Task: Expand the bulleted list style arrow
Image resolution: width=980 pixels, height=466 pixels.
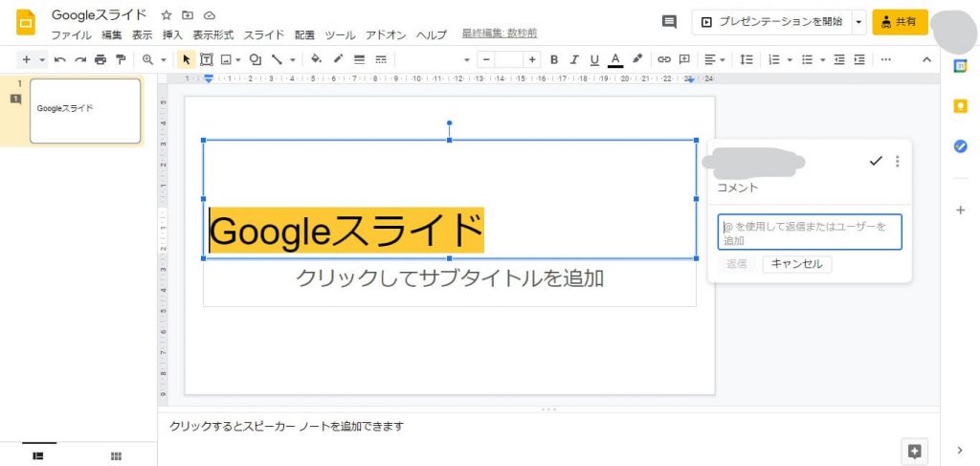Action: click(822, 60)
